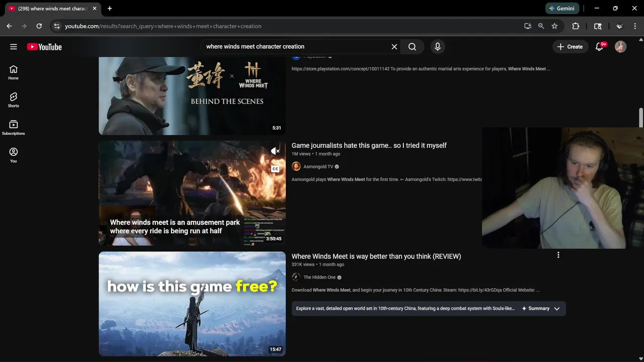Screen dimensions: 644x362
Task: Open a new browser tab
Action: (110, 9)
